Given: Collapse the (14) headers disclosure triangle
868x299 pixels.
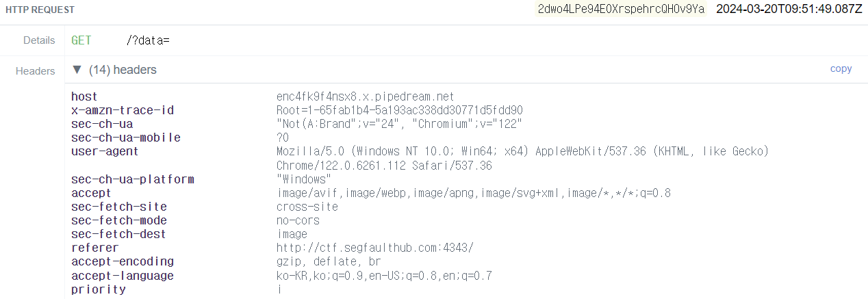Looking at the screenshot, I should click(x=77, y=70).
